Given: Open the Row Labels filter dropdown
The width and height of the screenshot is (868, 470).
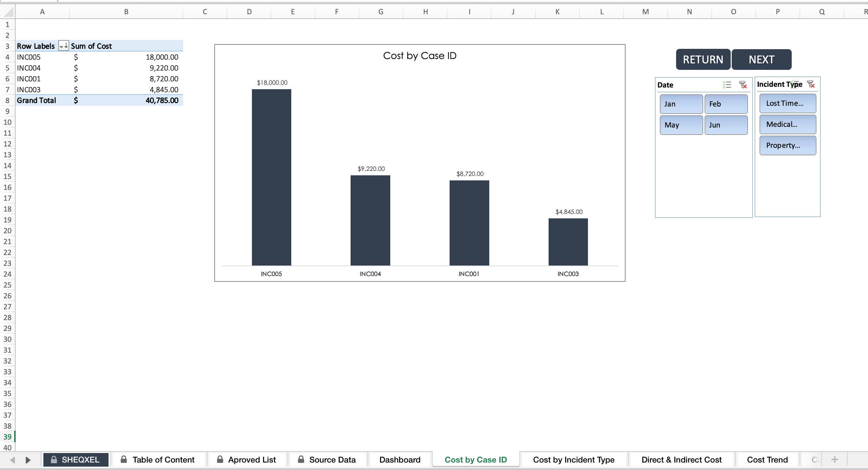Looking at the screenshot, I should pos(63,45).
